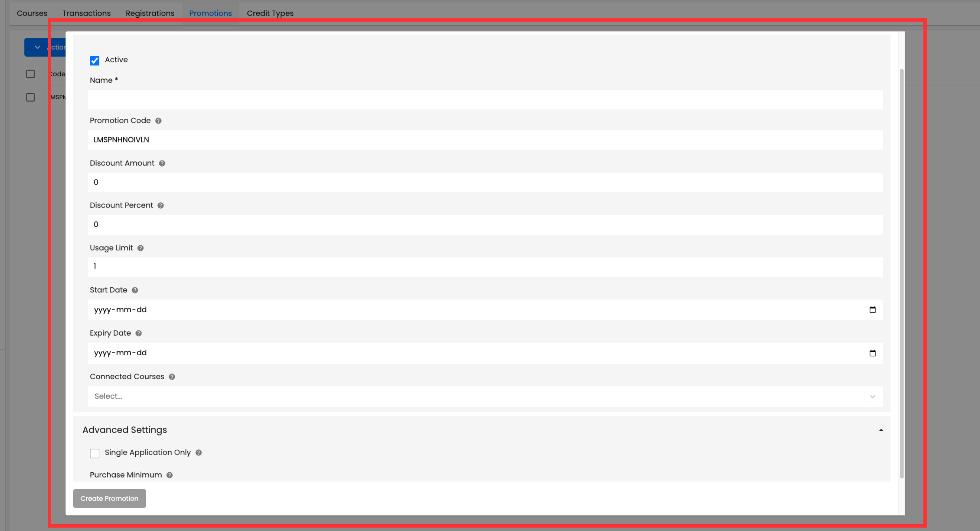Open the Start Date calendar picker icon
This screenshot has width=980, height=531.
(872, 310)
